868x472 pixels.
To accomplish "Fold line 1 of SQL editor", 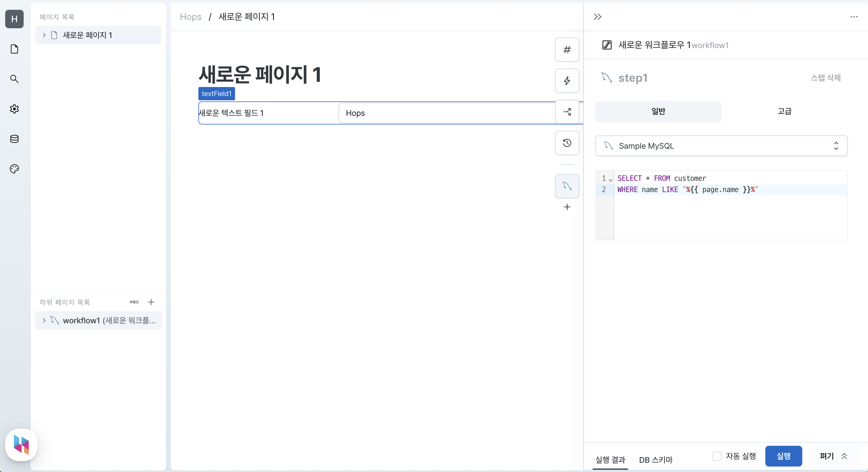I will pyautogui.click(x=610, y=180).
